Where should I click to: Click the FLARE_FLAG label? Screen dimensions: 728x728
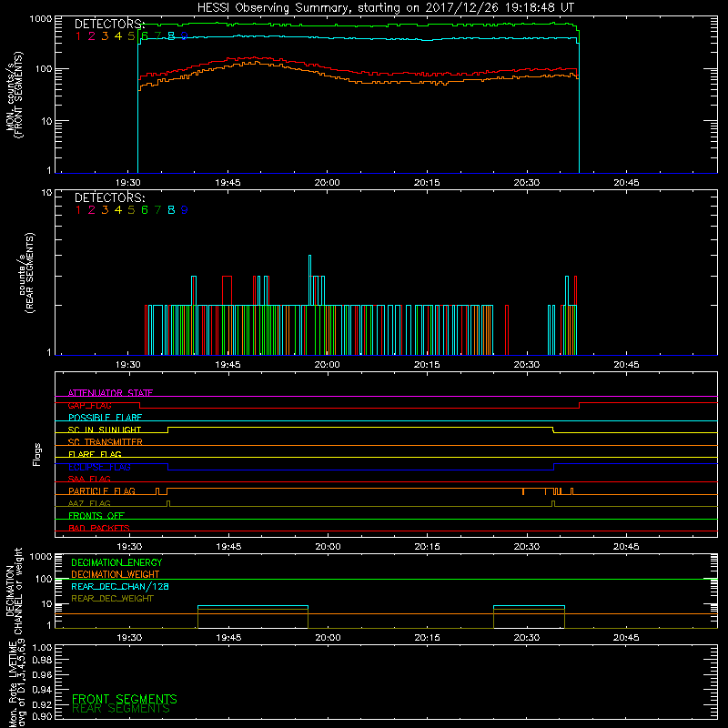[95, 454]
